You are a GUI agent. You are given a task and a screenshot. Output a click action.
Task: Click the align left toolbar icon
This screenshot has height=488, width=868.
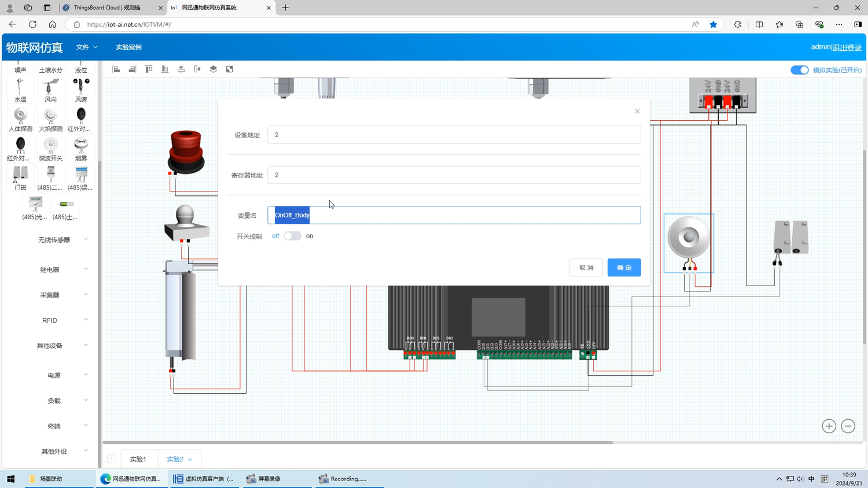pos(116,69)
